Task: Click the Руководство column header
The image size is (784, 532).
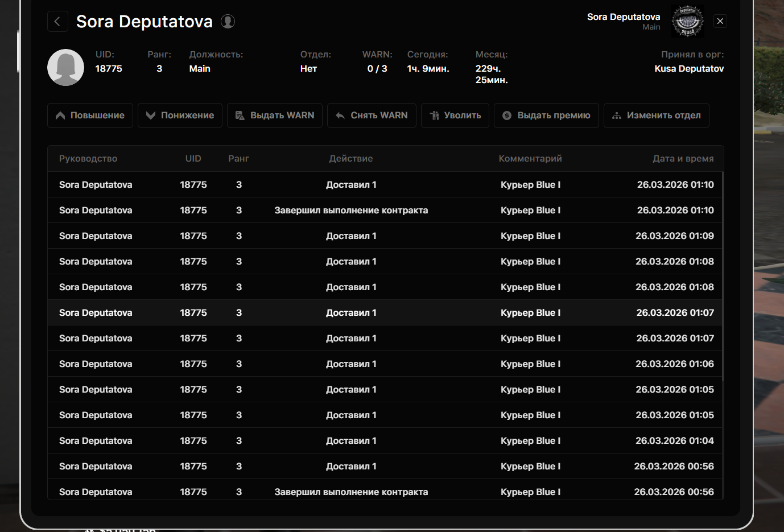Action: pos(88,159)
